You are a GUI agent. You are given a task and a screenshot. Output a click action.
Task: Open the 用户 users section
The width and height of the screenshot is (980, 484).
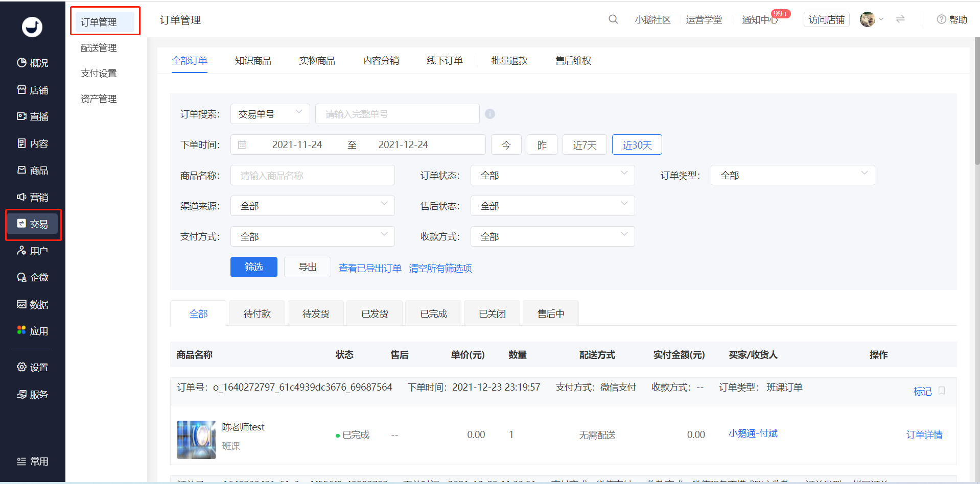point(33,251)
